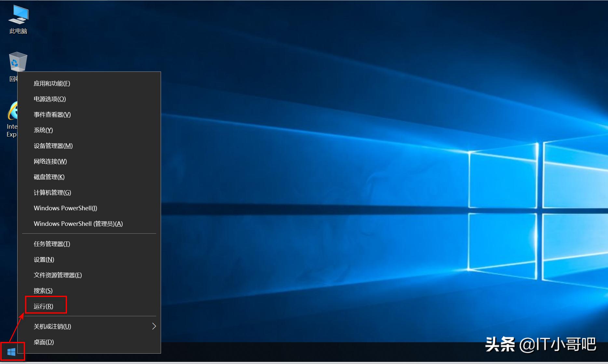The width and height of the screenshot is (608, 364).
Task: Open 任务管理器(T)
Action: 89,244
